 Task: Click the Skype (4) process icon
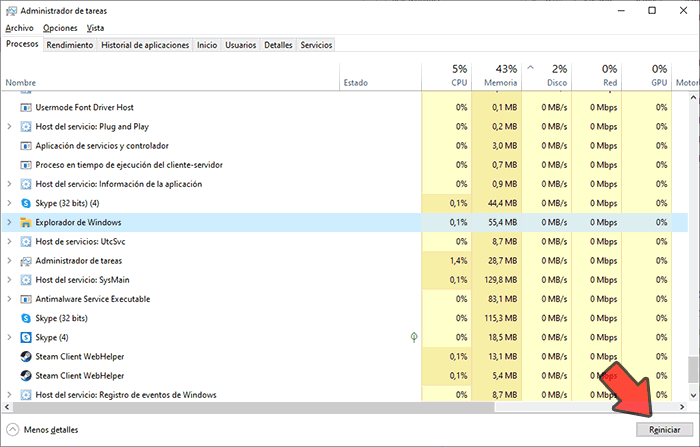[x=25, y=337]
